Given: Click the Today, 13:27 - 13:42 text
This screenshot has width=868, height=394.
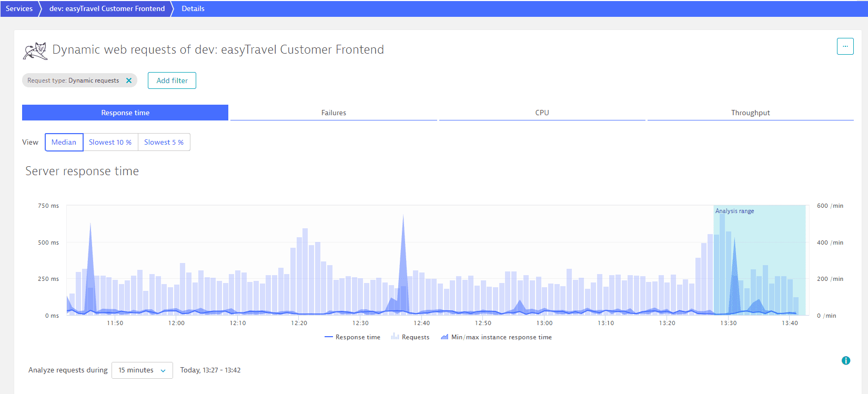Looking at the screenshot, I should (x=210, y=370).
